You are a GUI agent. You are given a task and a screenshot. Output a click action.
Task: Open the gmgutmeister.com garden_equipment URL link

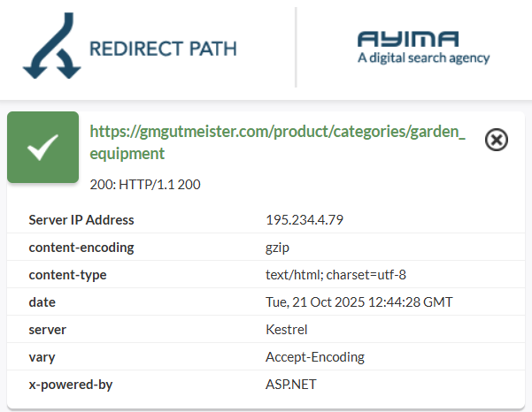[277, 142]
